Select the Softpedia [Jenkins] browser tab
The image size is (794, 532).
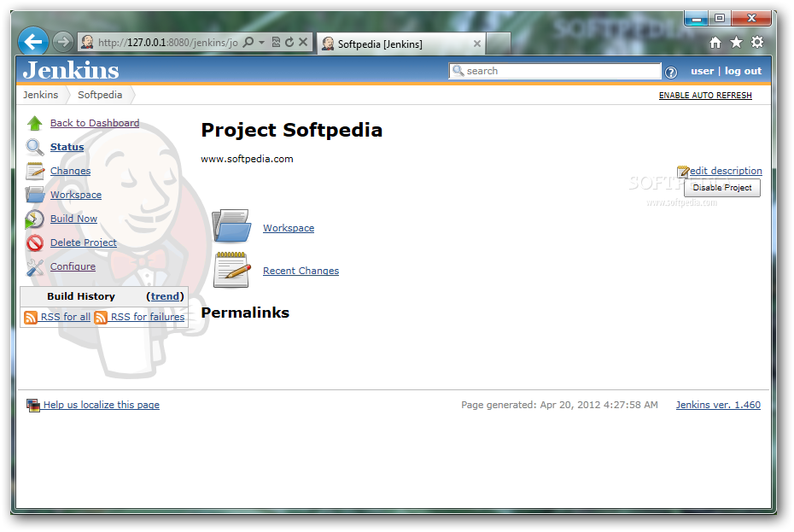point(400,44)
